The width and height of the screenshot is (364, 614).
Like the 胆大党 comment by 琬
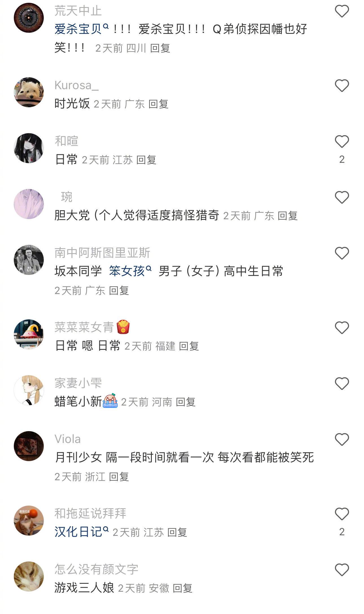click(x=342, y=197)
